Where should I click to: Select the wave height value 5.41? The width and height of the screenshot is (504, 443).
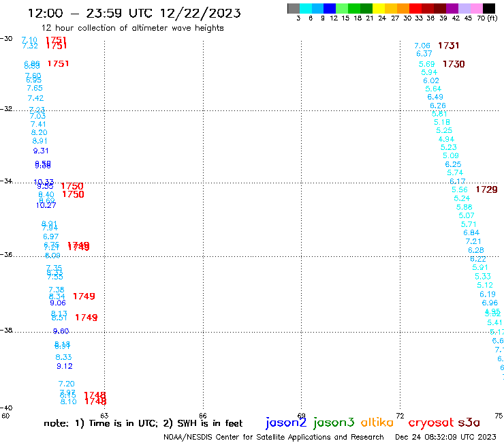494,322
